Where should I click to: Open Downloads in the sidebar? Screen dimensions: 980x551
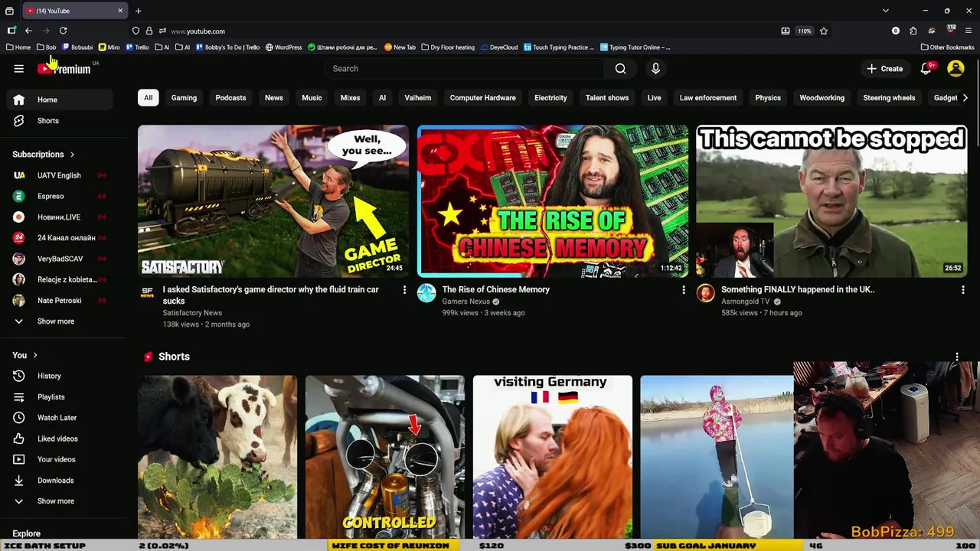point(57,481)
